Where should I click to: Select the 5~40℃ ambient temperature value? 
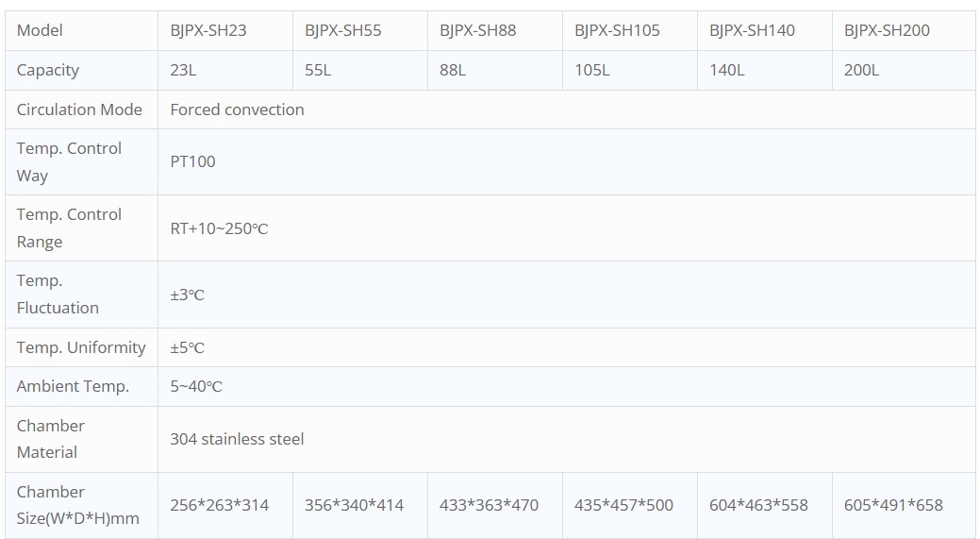(196, 386)
